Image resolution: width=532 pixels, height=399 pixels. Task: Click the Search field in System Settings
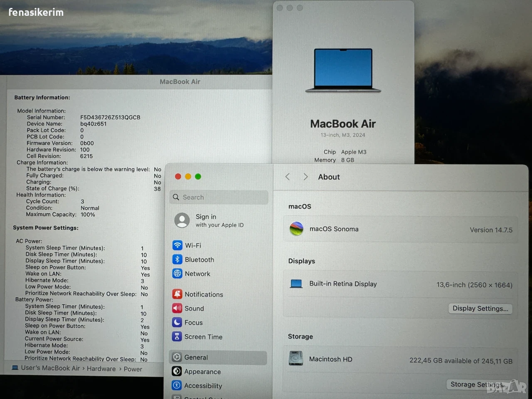pos(219,197)
